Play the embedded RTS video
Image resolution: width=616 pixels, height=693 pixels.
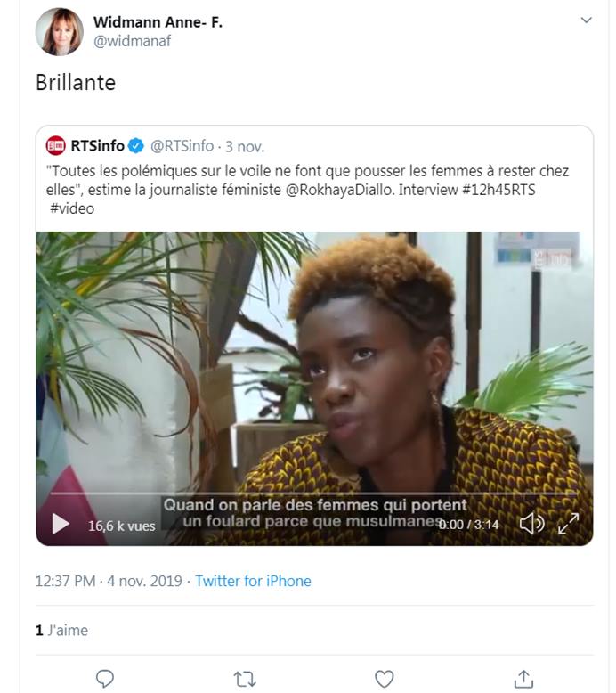60,524
